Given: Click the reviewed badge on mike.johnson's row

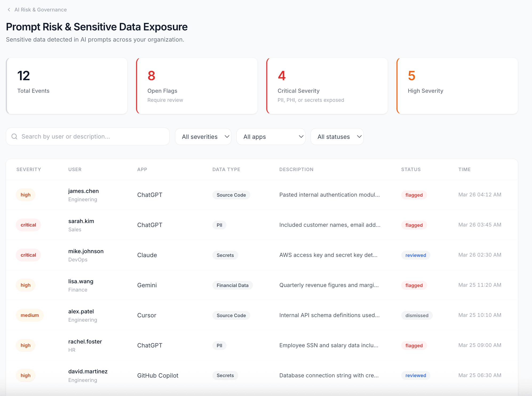Looking at the screenshot, I should click(415, 255).
